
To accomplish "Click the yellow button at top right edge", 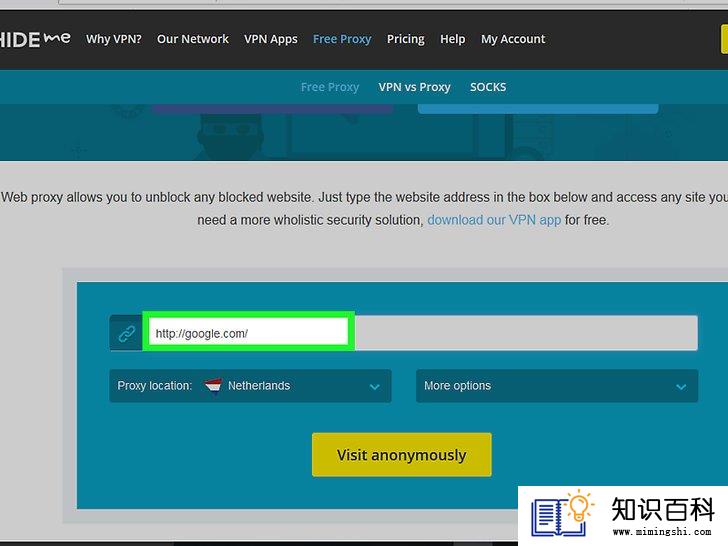I will click(724, 39).
